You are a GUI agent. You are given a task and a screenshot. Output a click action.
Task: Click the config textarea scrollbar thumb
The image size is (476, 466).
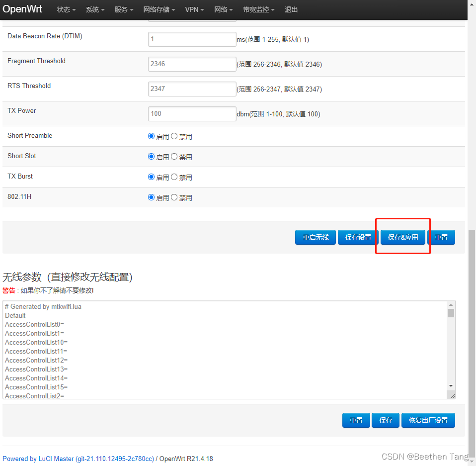tap(451, 313)
